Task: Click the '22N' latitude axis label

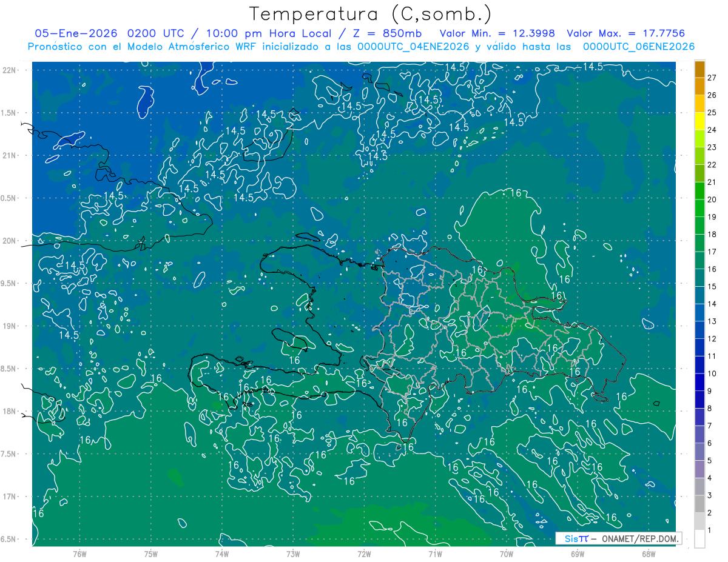Action: tap(8, 70)
